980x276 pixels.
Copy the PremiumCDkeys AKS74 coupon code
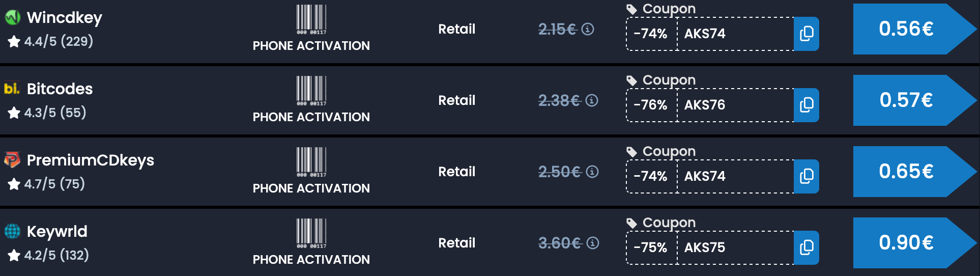tap(806, 177)
